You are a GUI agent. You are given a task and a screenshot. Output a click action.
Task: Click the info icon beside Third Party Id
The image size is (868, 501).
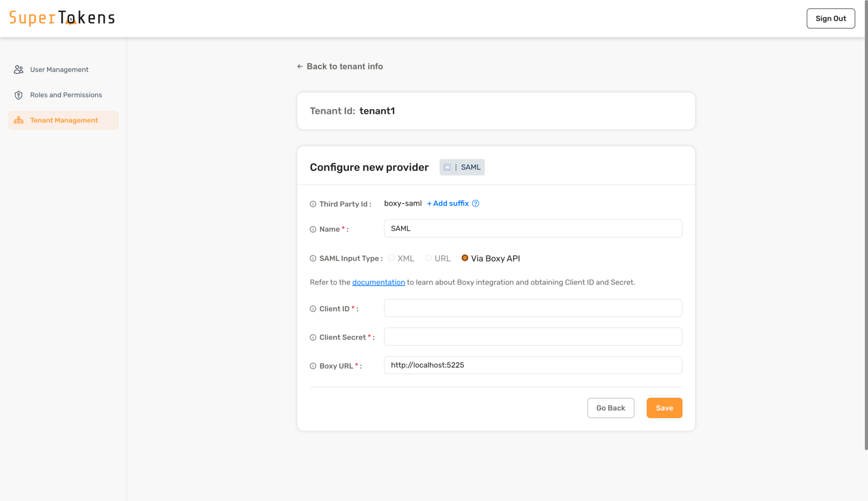pyautogui.click(x=312, y=204)
